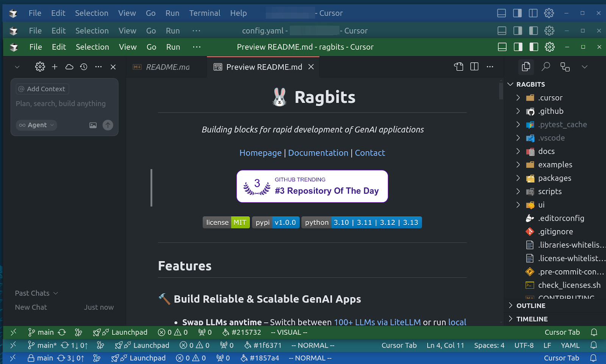Expand the scripts folder
Image resolution: width=606 pixels, height=364 pixels.
tap(555, 192)
